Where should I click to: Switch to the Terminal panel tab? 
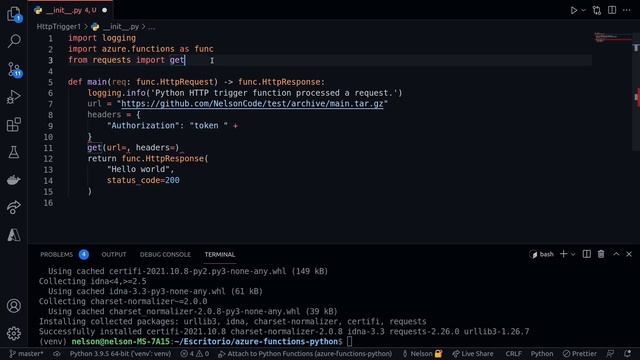(x=220, y=254)
